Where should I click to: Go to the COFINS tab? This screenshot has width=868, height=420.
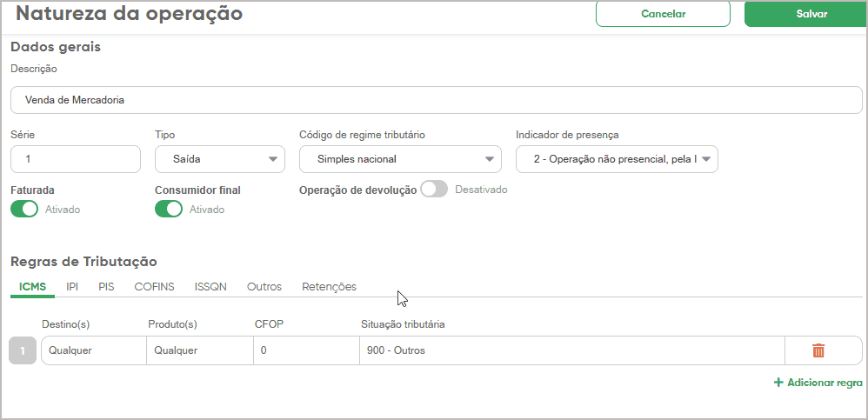point(155,287)
